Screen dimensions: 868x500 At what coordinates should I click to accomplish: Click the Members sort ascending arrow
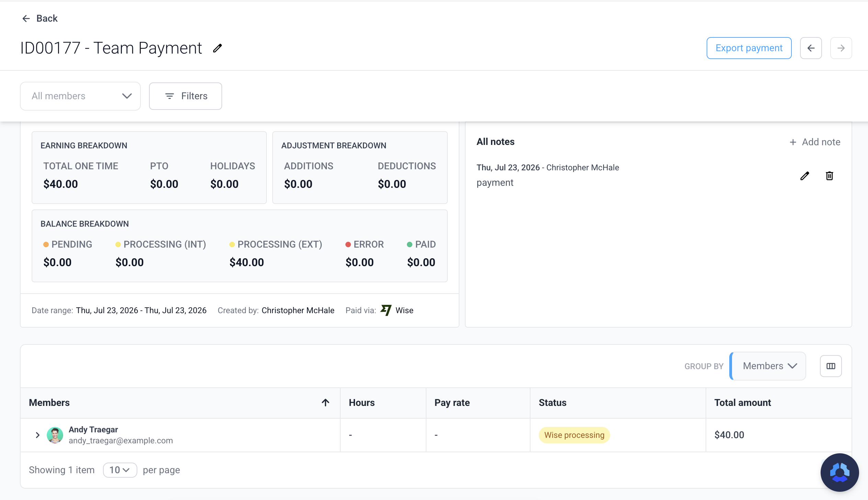325,403
